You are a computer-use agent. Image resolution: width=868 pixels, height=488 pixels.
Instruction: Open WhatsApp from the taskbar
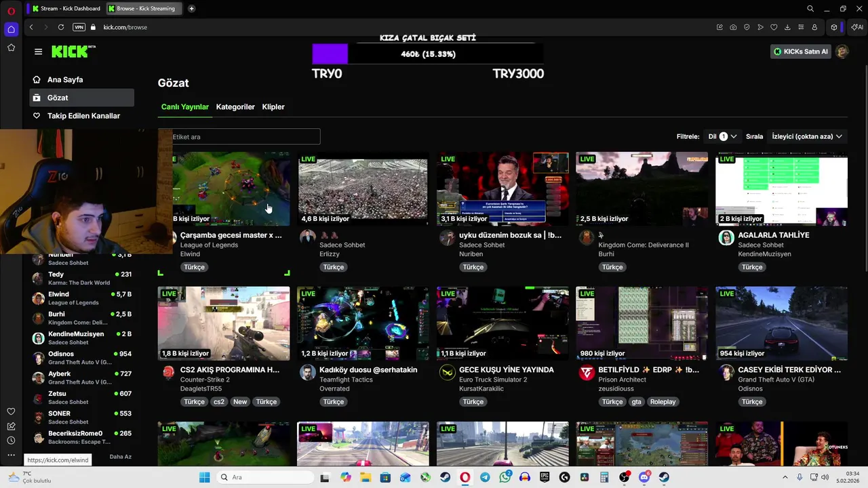point(505,477)
